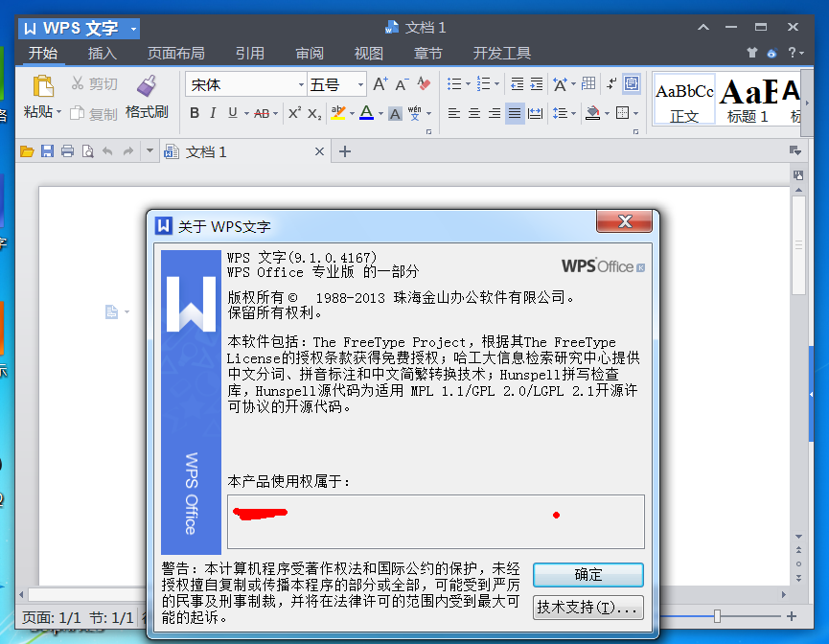829x644 pixels.
Task: Increase font size with the A+ icon
Action: pyautogui.click(x=380, y=84)
